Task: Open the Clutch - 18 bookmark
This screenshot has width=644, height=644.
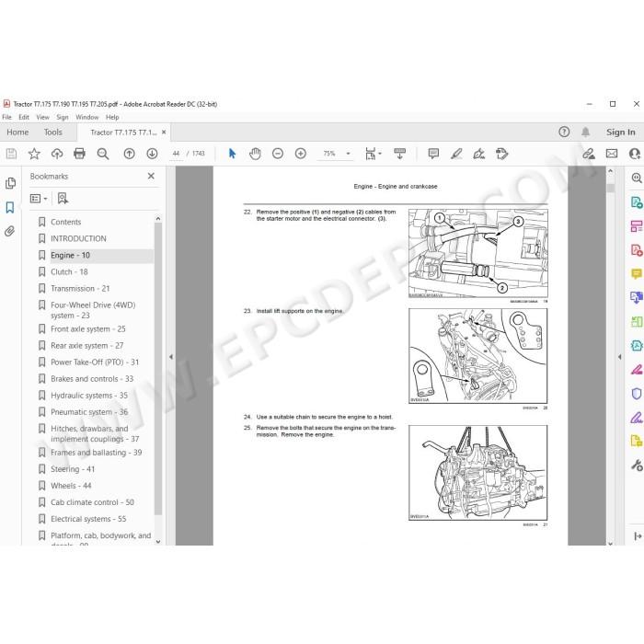Action: click(69, 272)
